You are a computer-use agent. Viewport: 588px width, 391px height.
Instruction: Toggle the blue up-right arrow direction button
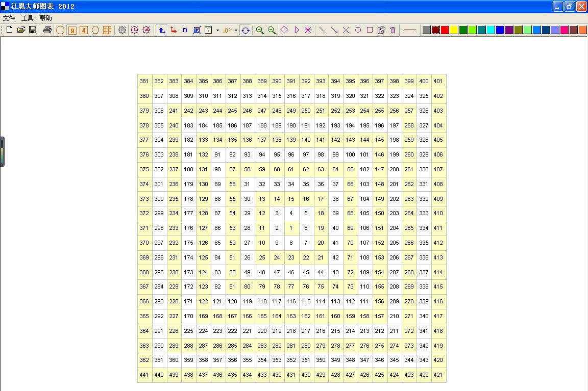pos(162,30)
